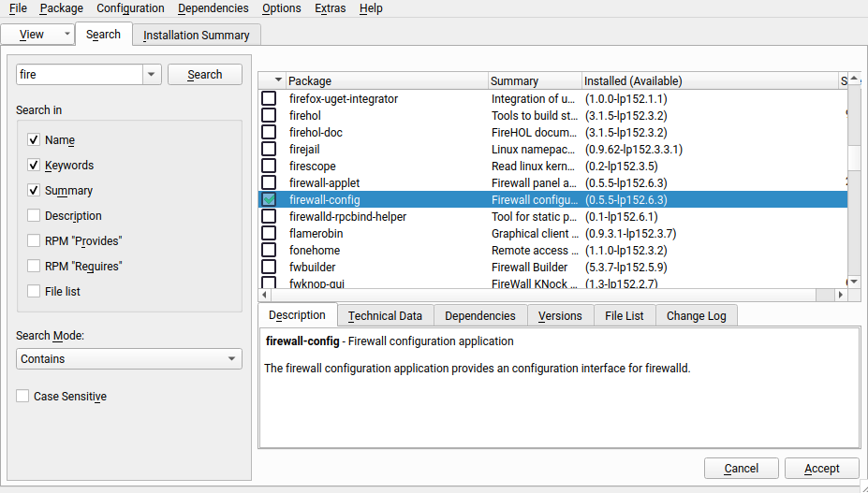Toggle install checkbox for flamerobin
The height and width of the screenshot is (493, 868).
pyautogui.click(x=269, y=234)
